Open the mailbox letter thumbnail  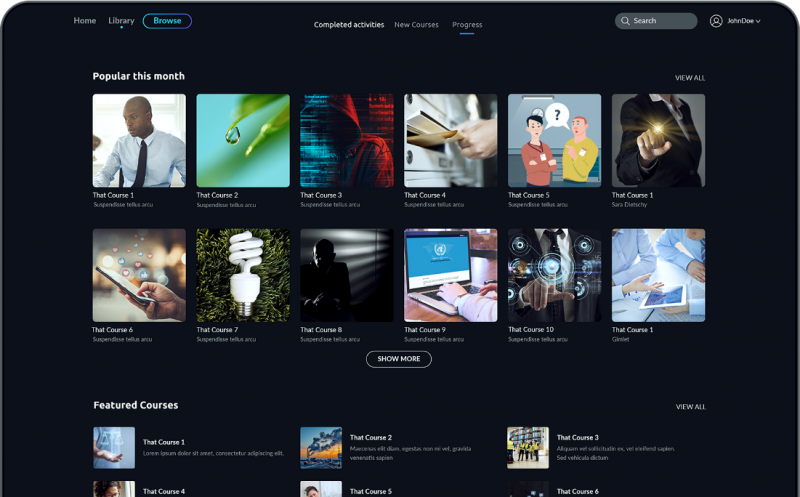click(451, 140)
